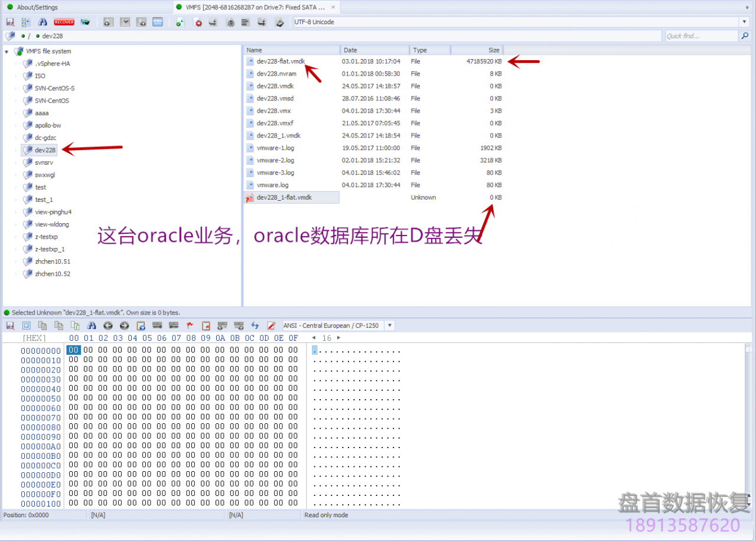Click the magnifier icon next to Quick find
Screen dimensions: 756x542
pyautogui.click(x=745, y=36)
